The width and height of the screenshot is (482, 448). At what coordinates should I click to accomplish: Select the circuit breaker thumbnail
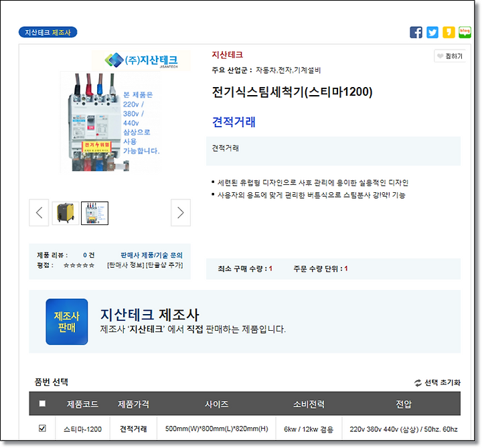point(94,213)
